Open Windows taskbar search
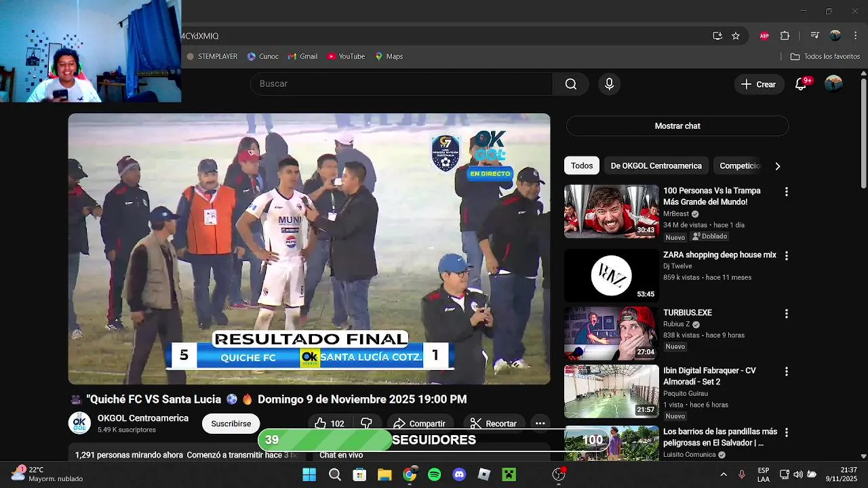This screenshot has width=868, height=488. 335,474
